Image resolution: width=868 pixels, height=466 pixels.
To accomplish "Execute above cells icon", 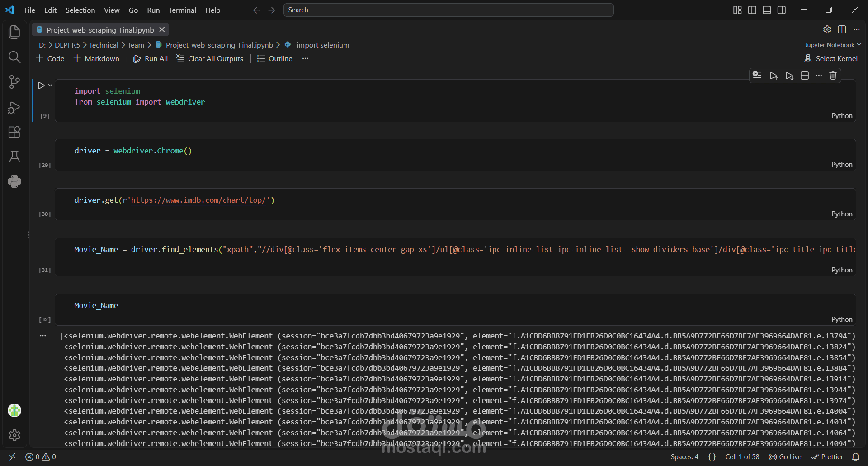I will pyautogui.click(x=774, y=76).
